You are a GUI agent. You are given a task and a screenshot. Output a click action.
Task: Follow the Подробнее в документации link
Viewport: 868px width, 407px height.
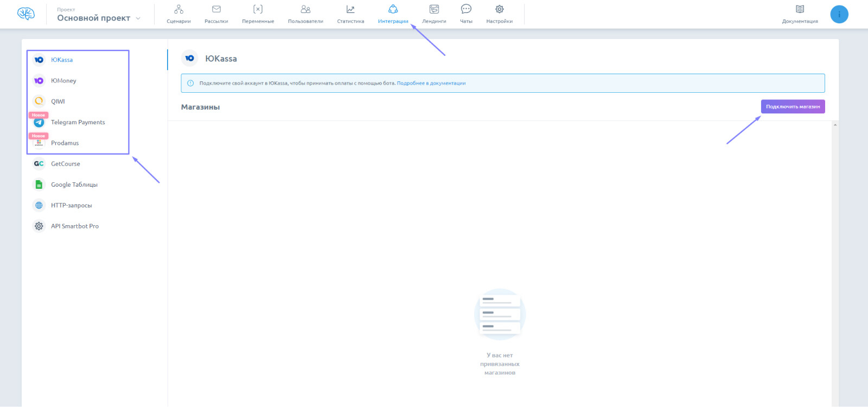tap(431, 83)
